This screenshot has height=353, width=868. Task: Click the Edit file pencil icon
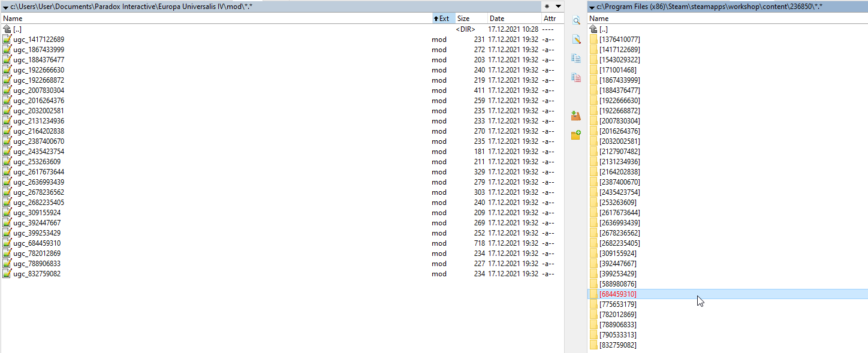[x=576, y=40]
